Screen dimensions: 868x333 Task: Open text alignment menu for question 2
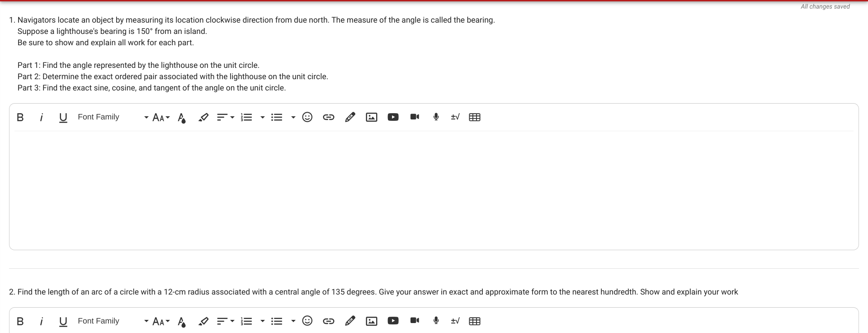coord(226,321)
